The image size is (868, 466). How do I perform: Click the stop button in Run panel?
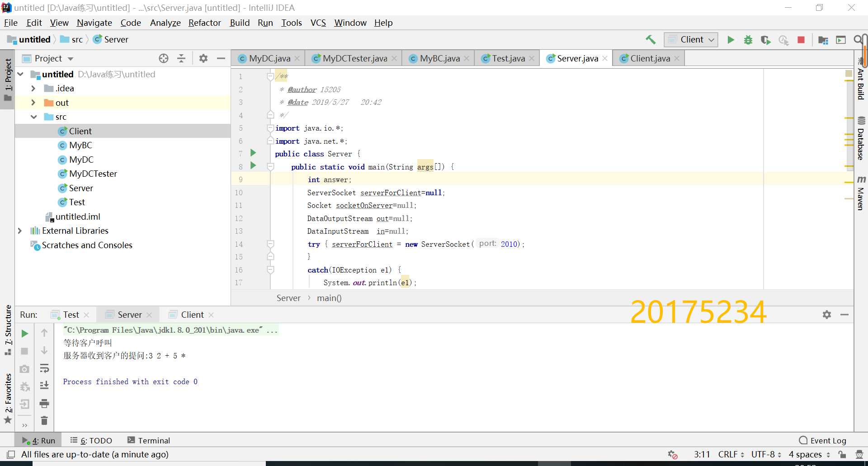point(25,351)
